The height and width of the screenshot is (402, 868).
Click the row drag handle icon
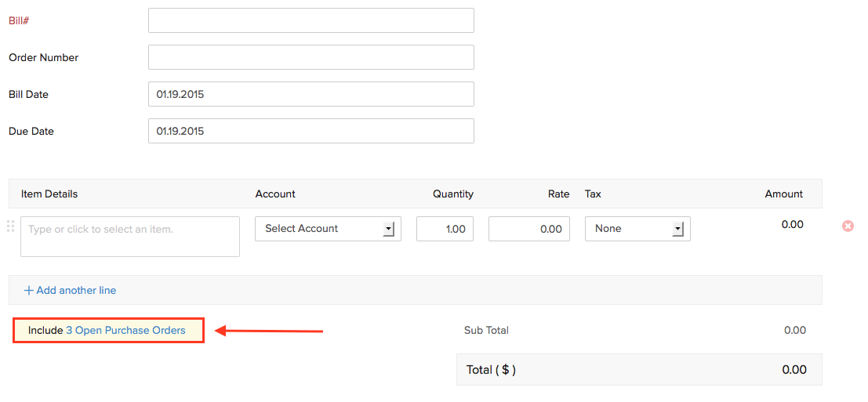(x=10, y=226)
